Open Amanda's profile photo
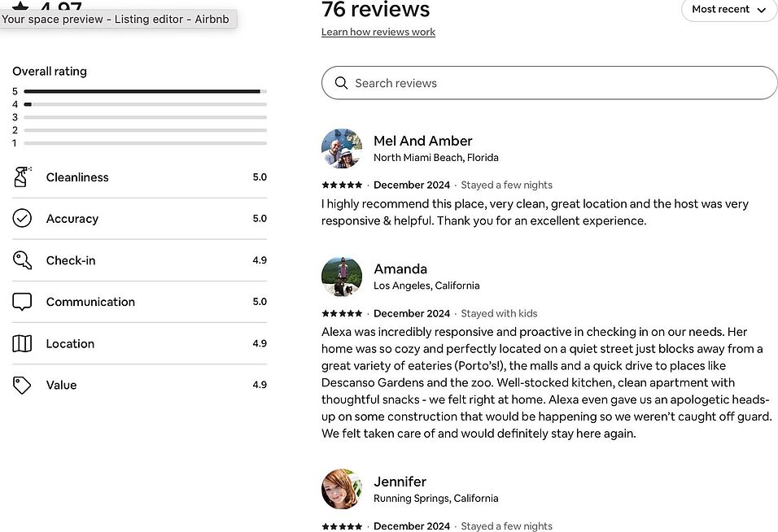 [341, 277]
